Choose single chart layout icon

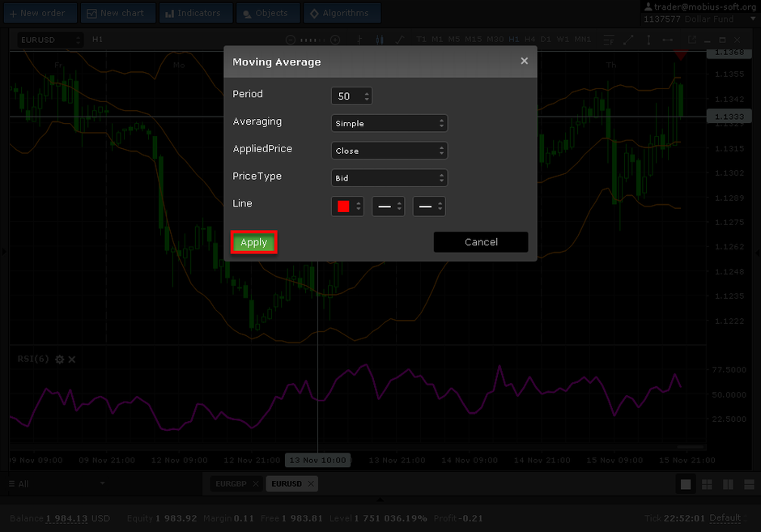click(686, 484)
